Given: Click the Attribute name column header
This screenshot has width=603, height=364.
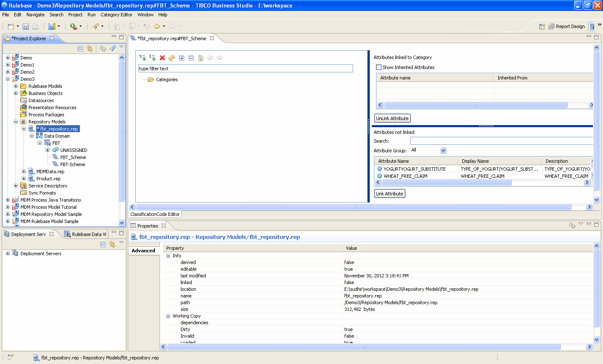Looking at the screenshot, I should [435, 78].
